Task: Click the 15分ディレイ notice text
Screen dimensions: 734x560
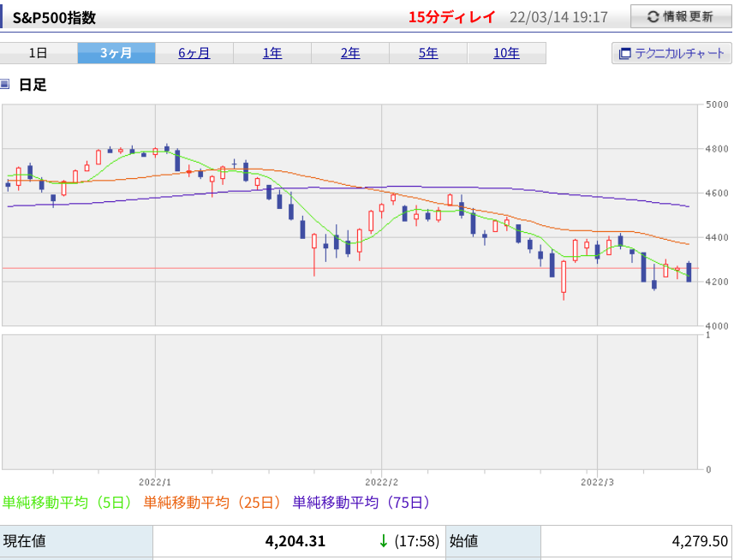Action: click(451, 17)
